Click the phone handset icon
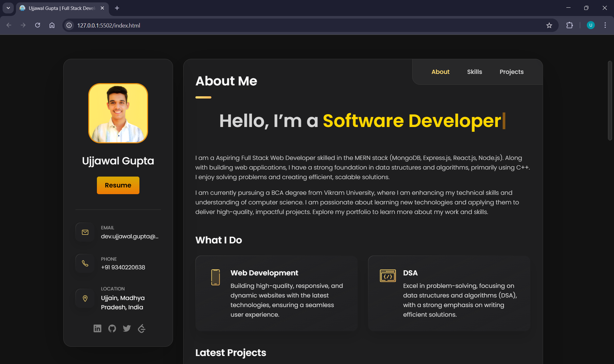 (x=85, y=263)
